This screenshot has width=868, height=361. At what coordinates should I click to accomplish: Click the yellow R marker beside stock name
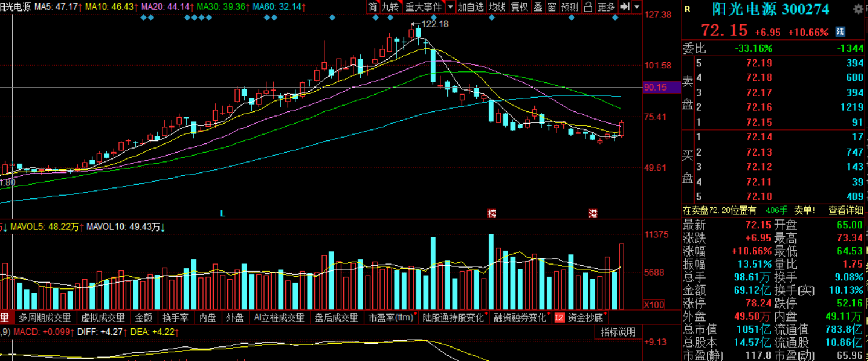[x=688, y=9]
